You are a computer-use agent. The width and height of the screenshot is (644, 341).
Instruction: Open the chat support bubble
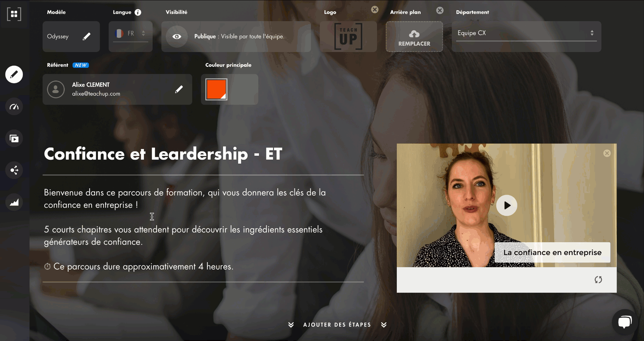(625, 322)
